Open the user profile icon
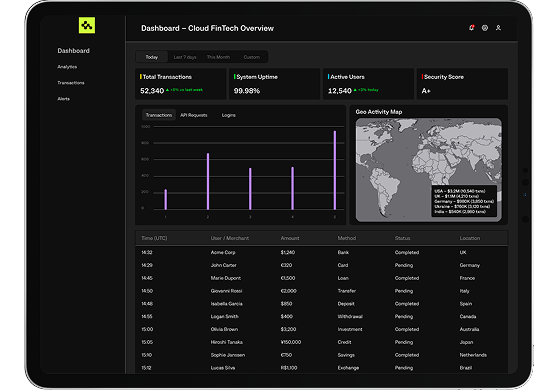Viewport: 560px width, 391px height. tap(498, 28)
